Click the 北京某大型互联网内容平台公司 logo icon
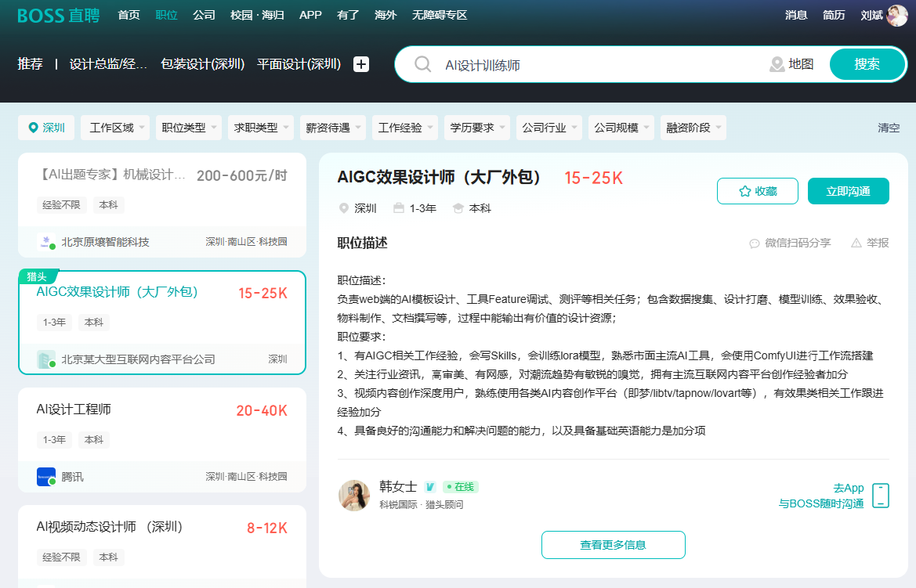Screen dimensions: 916x588 45,359
